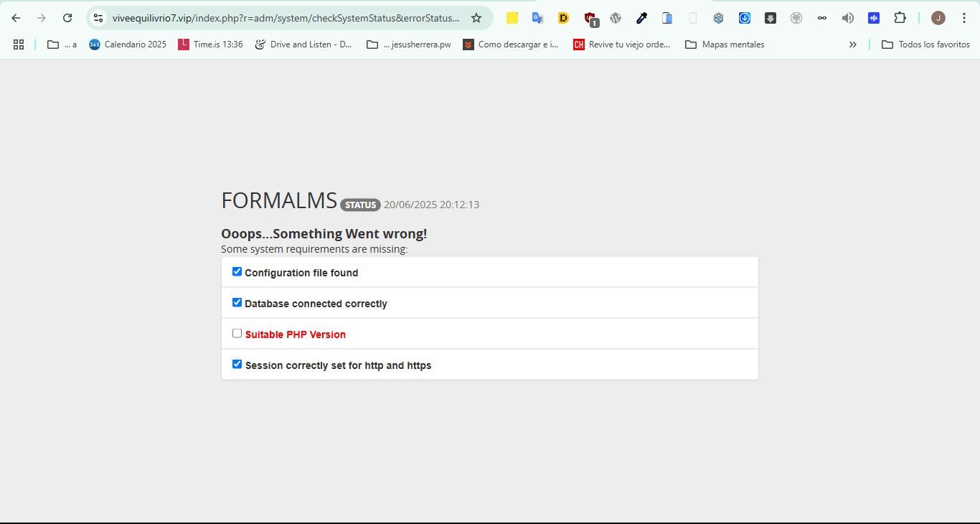Reload the page with the refresh icon
Viewport: 980px width, 524px height.
67,18
